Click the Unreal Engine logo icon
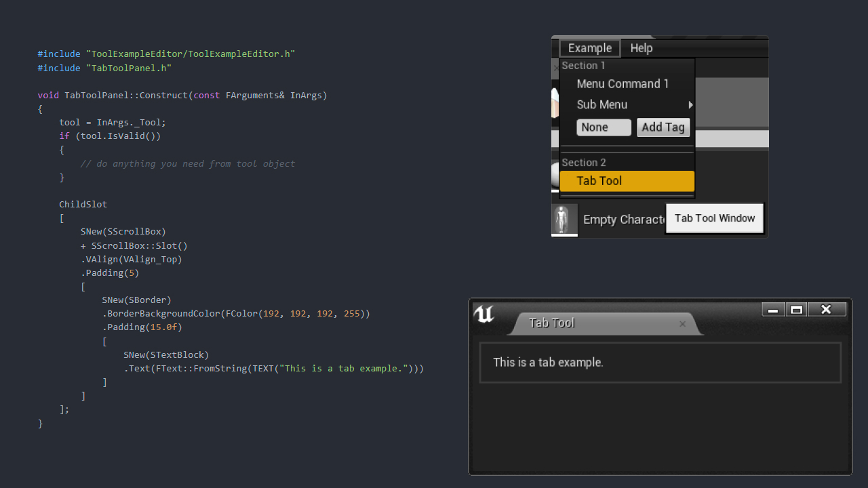Image resolution: width=868 pixels, height=488 pixels. pos(484,314)
